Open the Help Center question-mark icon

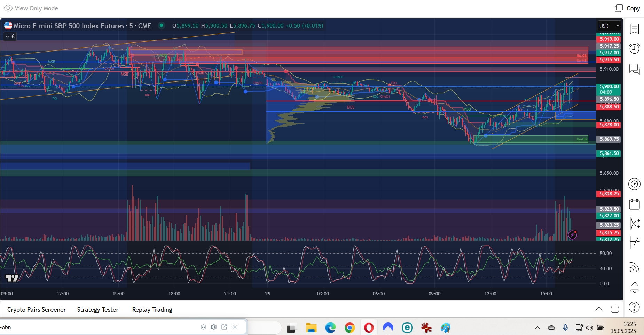[634, 307]
